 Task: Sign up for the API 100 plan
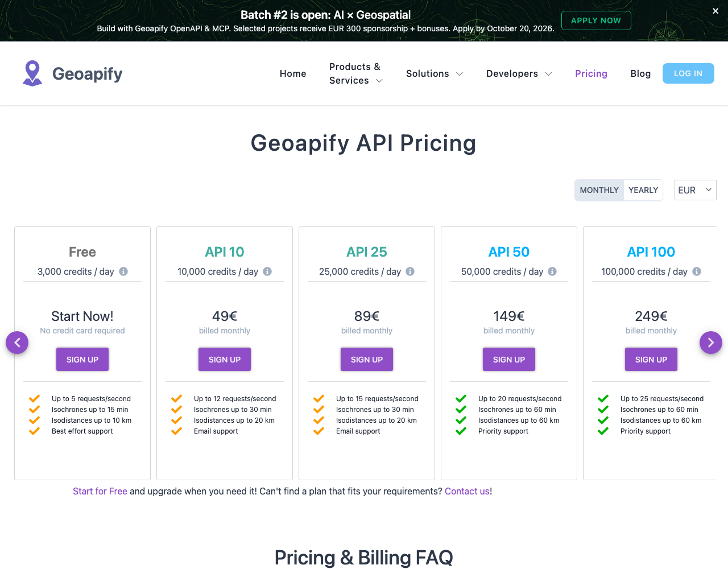(651, 360)
